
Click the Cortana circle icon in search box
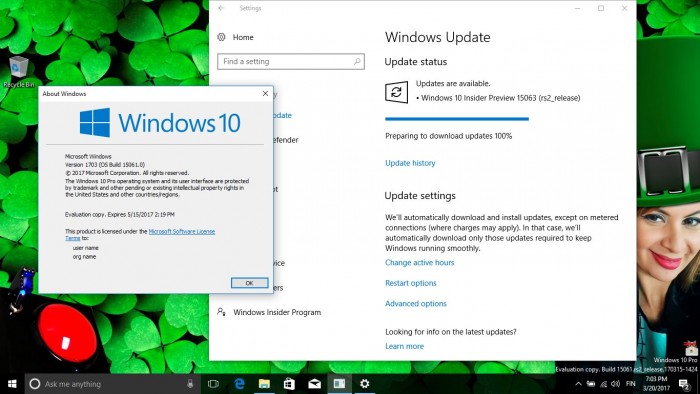coord(34,384)
